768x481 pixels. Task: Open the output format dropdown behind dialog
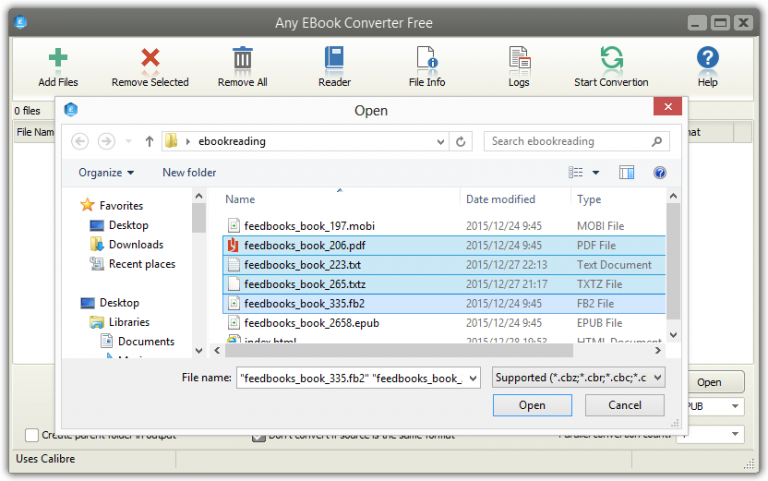click(735, 406)
